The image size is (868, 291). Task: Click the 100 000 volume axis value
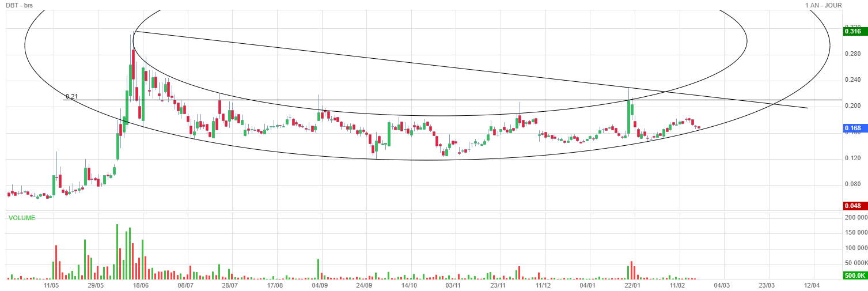[x=855, y=248]
